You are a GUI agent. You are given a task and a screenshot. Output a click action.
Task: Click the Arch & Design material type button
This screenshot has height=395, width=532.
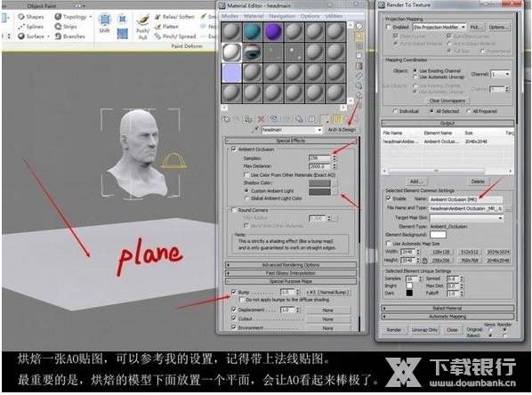click(342, 130)
